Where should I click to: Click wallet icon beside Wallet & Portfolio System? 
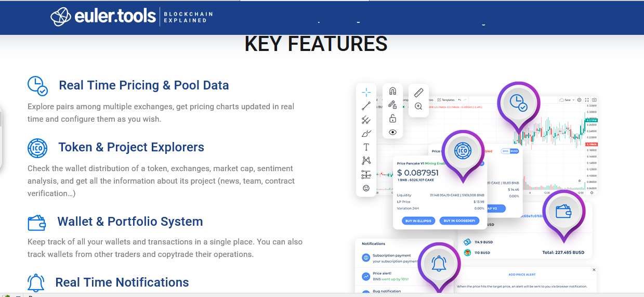(37, 222)
